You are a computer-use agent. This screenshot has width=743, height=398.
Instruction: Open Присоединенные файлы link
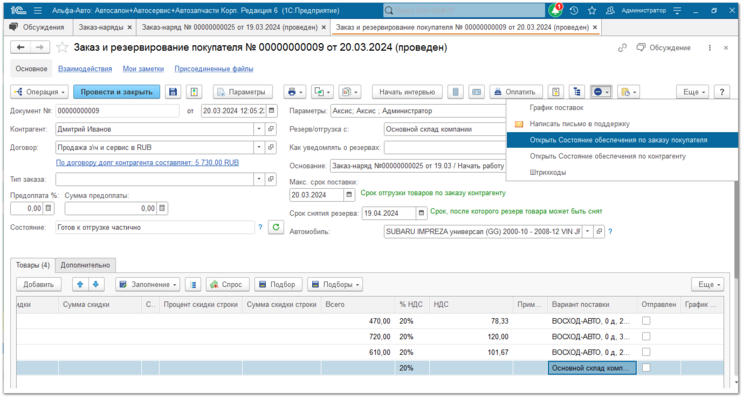[214, 69]
